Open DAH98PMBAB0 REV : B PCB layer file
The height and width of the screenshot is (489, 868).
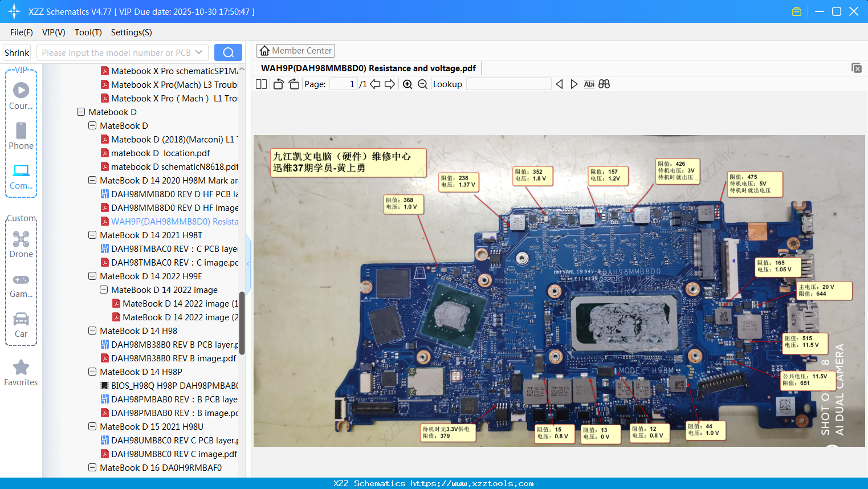click(x=169, y=400)
